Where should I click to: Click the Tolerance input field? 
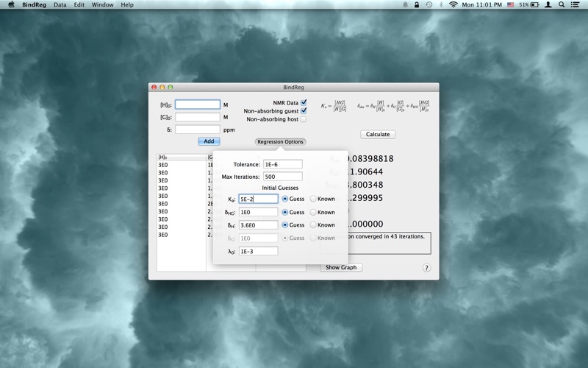coord(282,164)
